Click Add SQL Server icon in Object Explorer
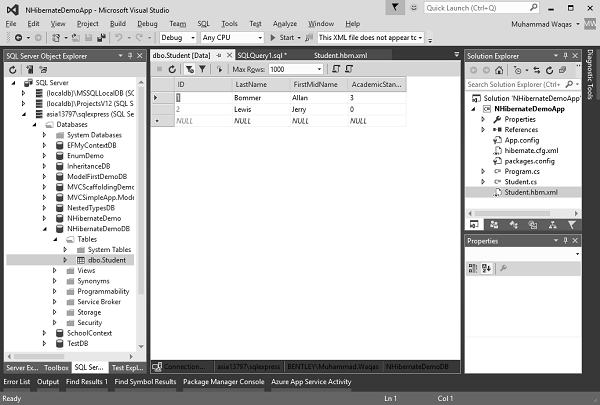The image size is (600, 405). (29, 70)
